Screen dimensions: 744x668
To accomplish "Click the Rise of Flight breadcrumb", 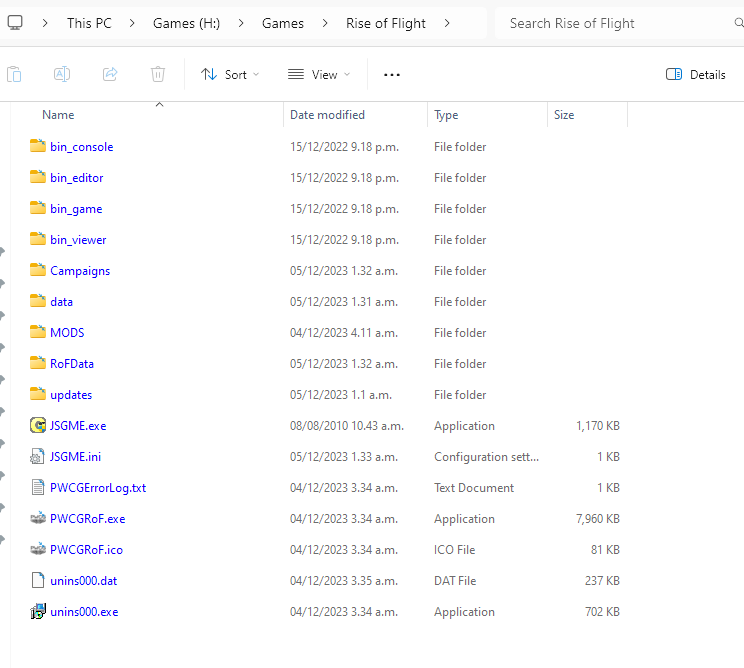I will tap(386, 23).
